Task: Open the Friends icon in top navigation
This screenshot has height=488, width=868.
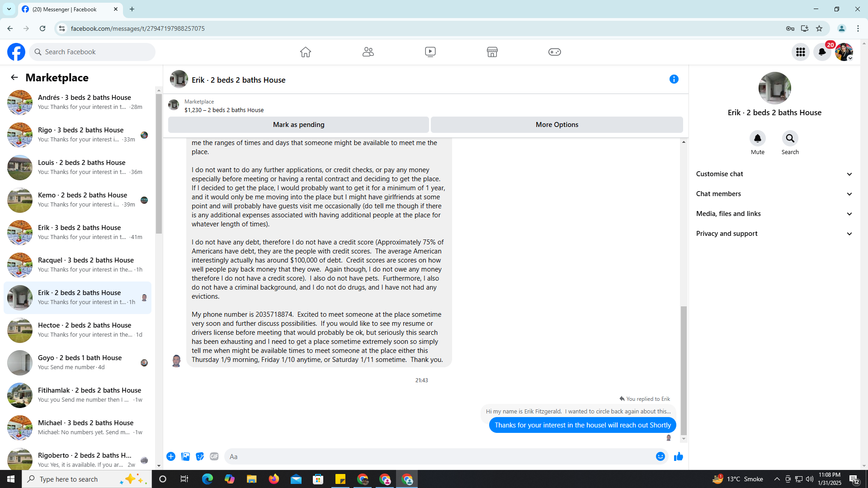Action: pyautogui.click(x=368, y=52)
